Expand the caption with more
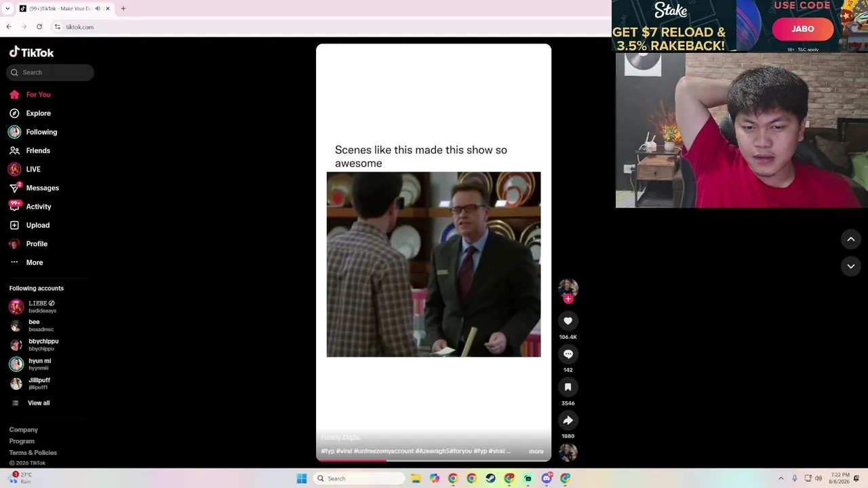This screenshot has width=868, height=488. 536,451
